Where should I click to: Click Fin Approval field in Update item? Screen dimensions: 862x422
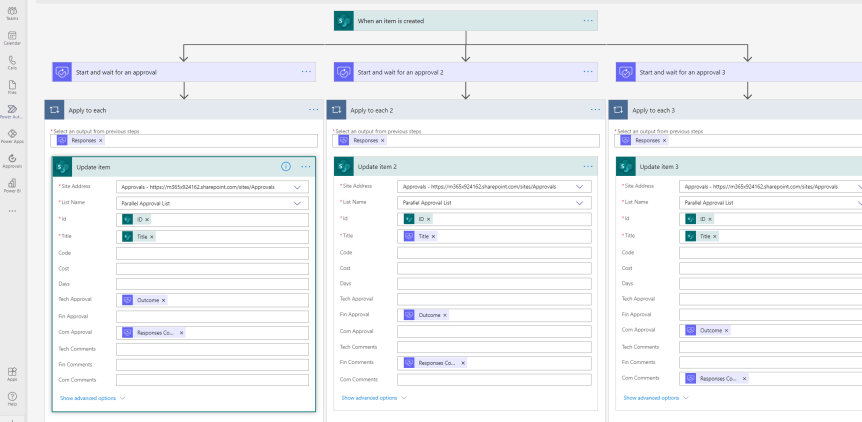click(212, 316)
